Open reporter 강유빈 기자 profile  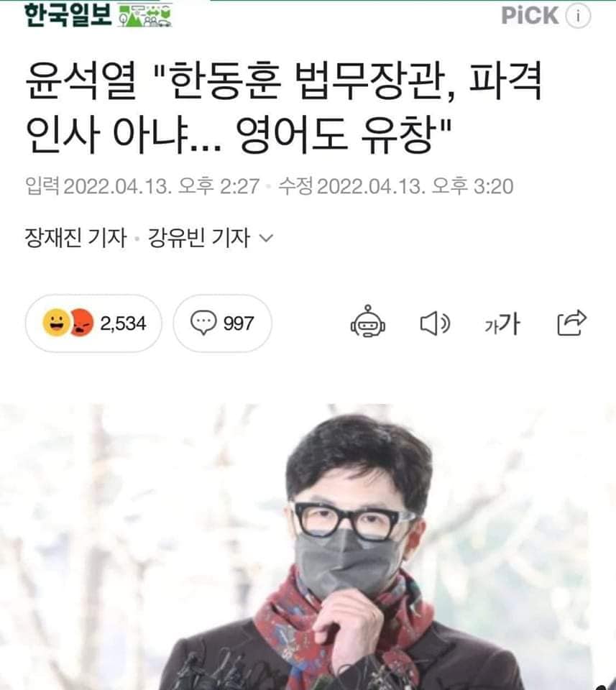click(x=199, y=238)
